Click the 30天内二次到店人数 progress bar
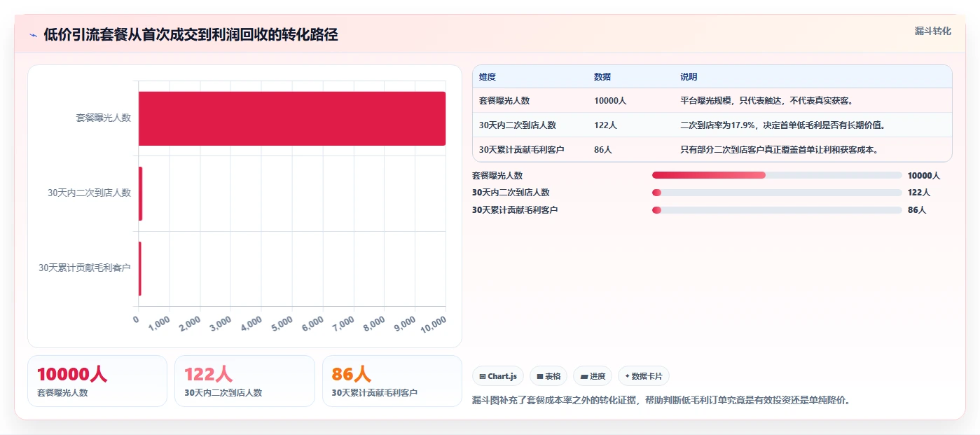 tap(777, 193)
